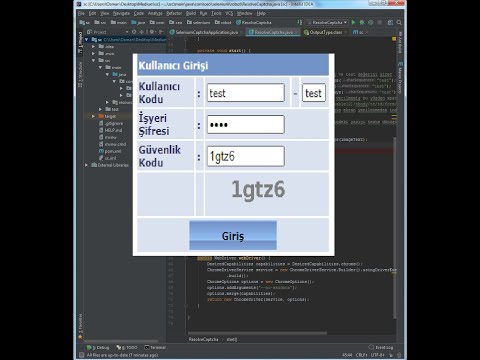Open the TODO tool window tab
The image size is (480, 360).
click(x=127, y=347)
